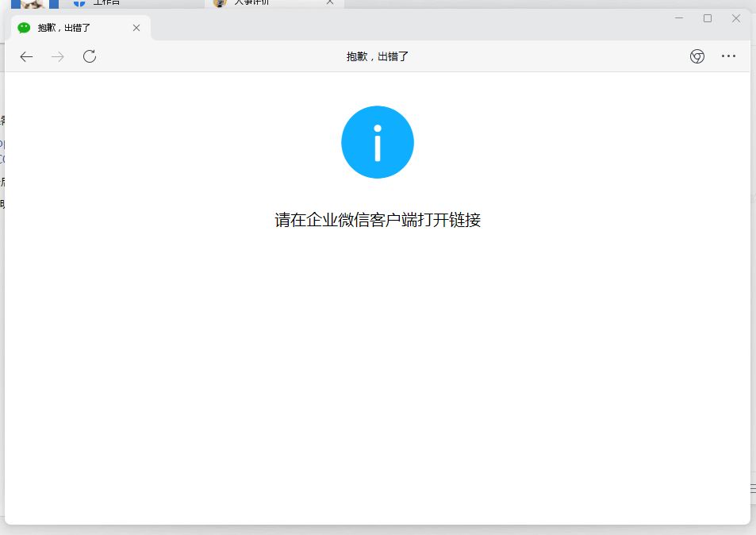Maximize the WeChat browser window

click(x=708, y=18)
